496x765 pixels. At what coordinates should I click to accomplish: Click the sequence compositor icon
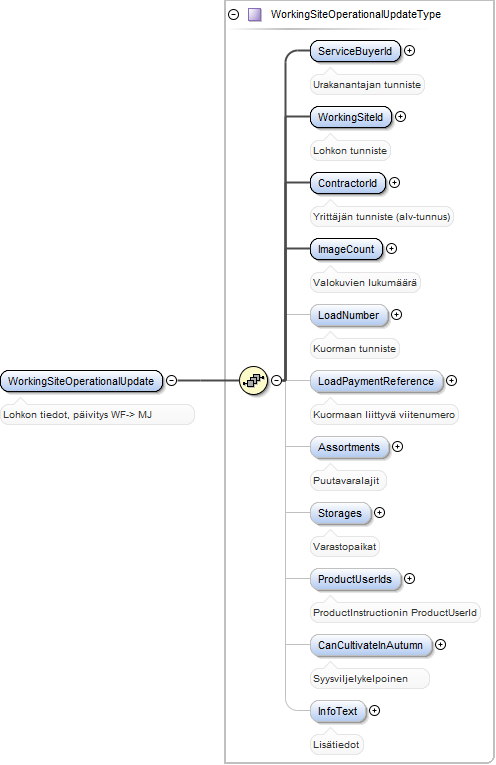[x=254, y=381]
